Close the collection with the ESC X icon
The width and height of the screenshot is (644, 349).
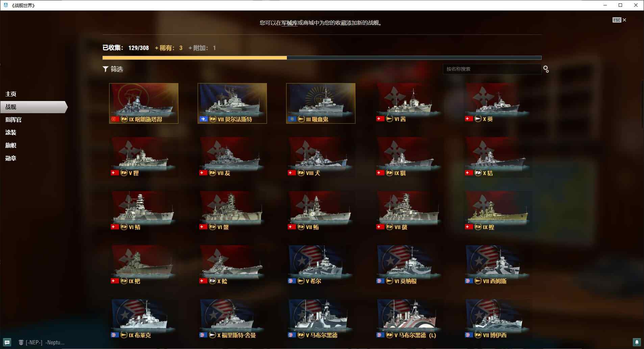pyautogui.click(x=619, y=20)
